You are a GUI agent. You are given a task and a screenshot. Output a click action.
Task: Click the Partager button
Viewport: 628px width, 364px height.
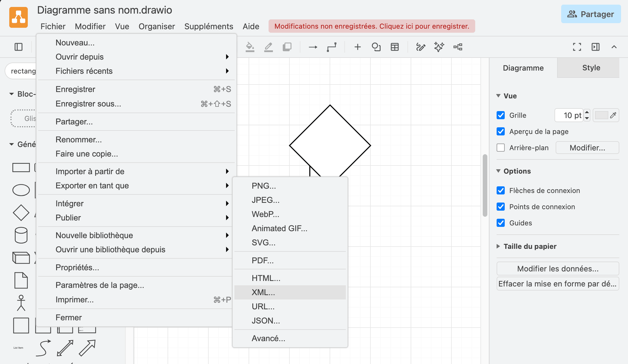coord(591,14)
